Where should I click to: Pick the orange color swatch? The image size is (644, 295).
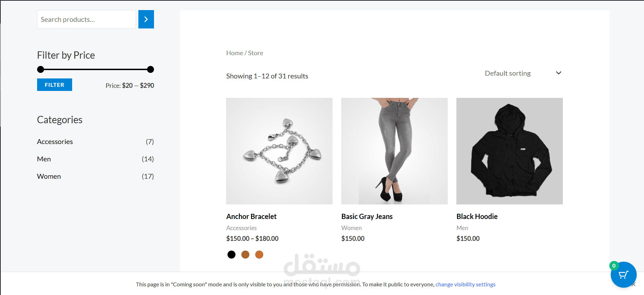click(259, 255)
